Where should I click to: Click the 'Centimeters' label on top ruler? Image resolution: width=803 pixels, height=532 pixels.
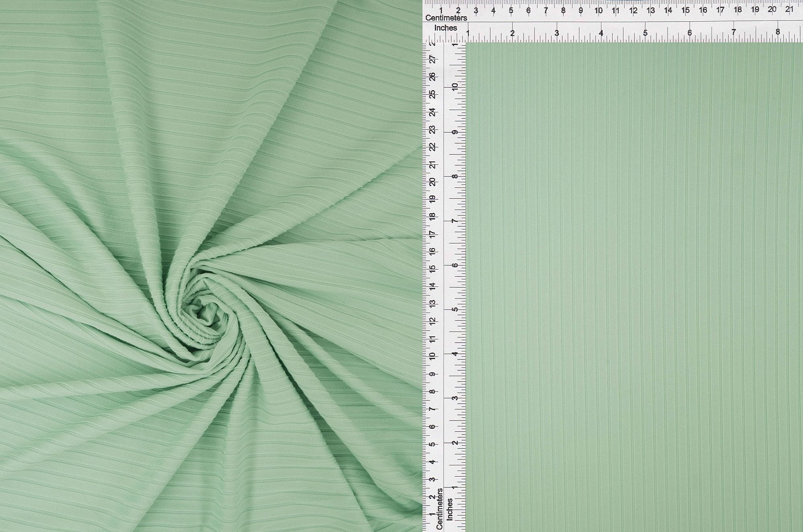coord(447,18)
